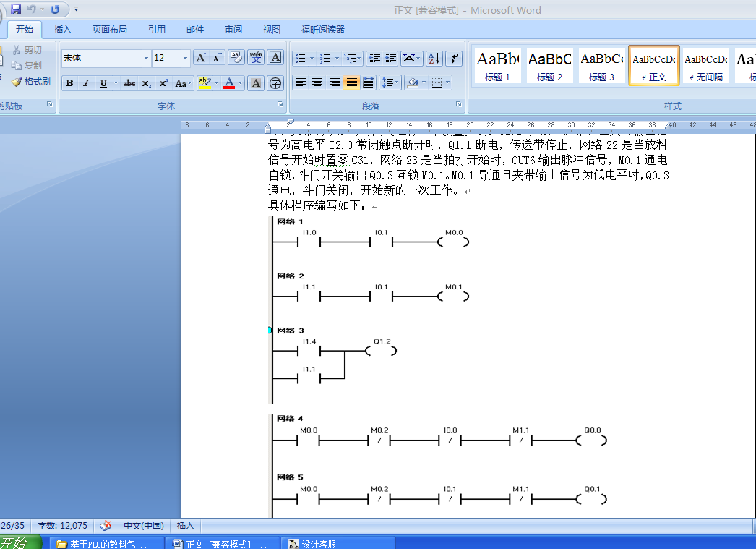Screen dimensions: 756x549
Task: Open the font size dropdown showing 12
Action: pyautogui.click(x=185, y=59)
